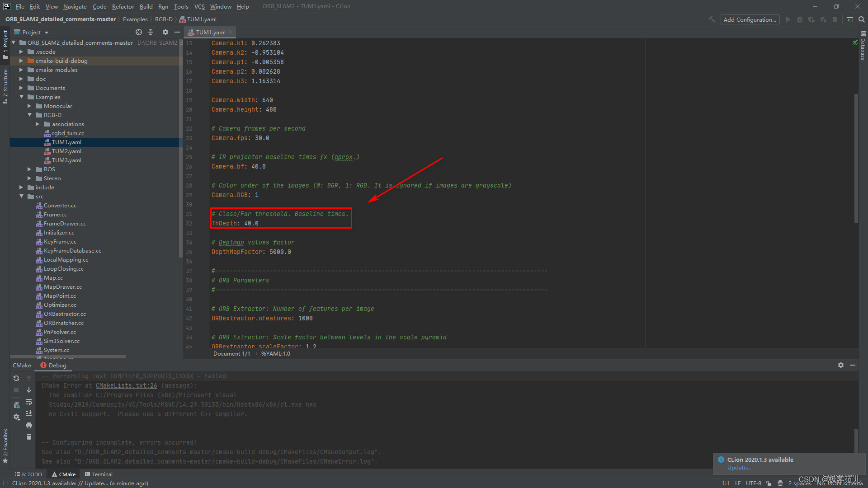This screenshot has height=488, width=868.
Task: Expand the cmake_modules folder
Action: 21,70
